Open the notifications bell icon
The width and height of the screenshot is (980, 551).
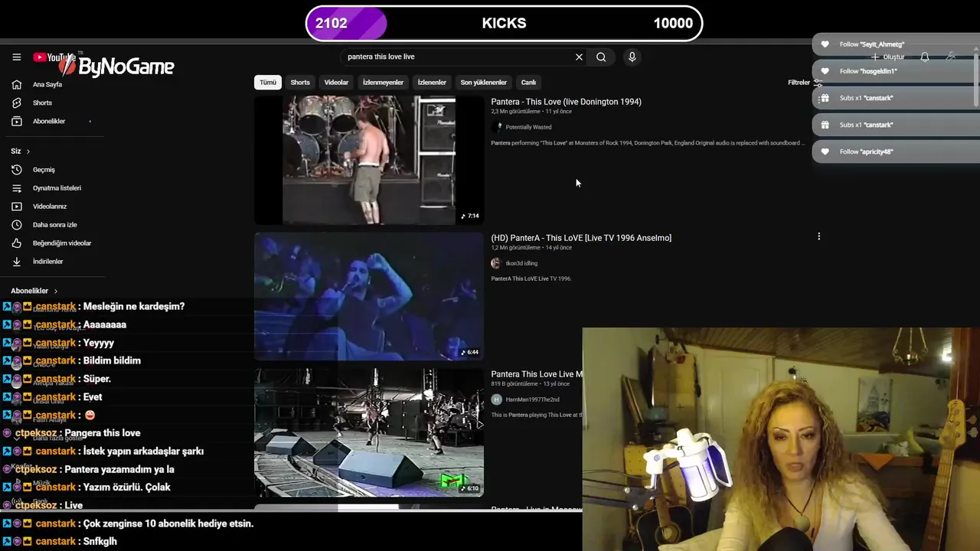(x=925, y=57)
